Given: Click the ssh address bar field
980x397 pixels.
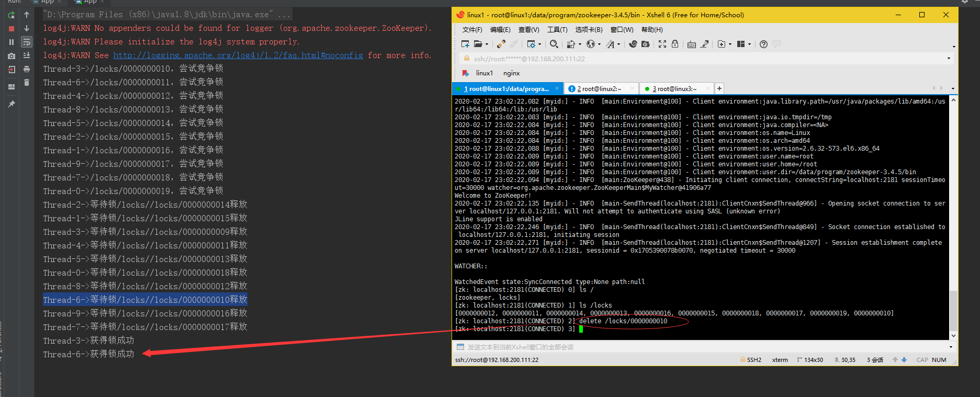Looking at the screenshot, I should [706, 59].
